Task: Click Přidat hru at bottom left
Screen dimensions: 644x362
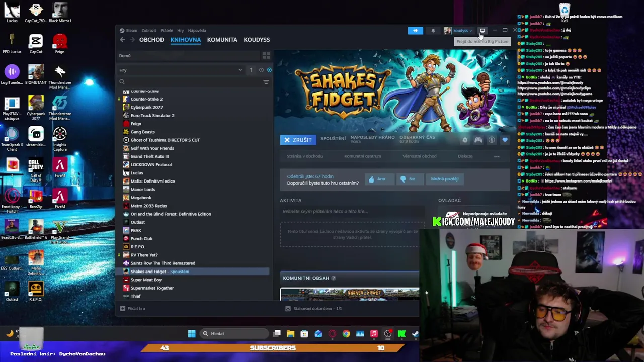Action: [x=133, y=308]
